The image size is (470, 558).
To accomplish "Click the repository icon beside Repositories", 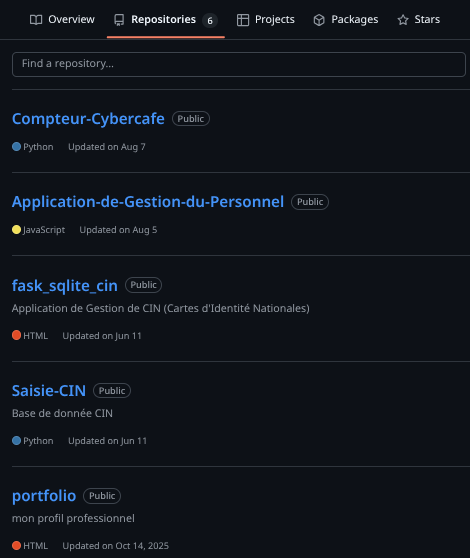I will pos(119,20).
